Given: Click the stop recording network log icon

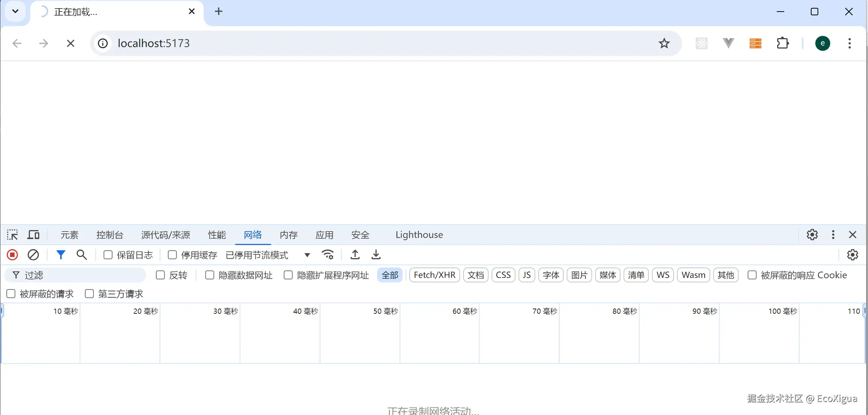Looking at the screenshot, I should (x=12, y=255).
